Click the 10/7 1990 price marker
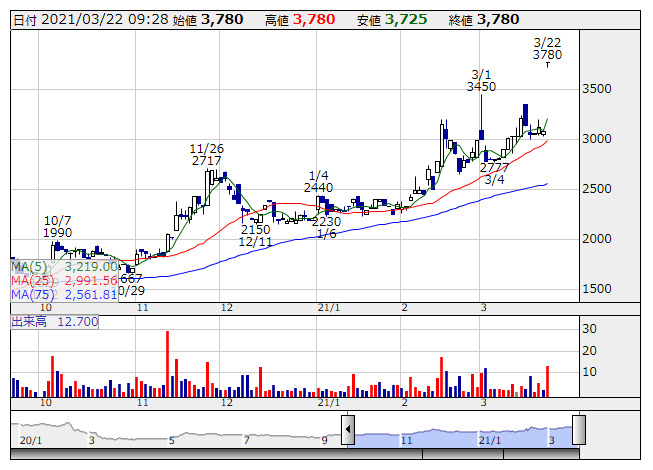 click(59, 226)
